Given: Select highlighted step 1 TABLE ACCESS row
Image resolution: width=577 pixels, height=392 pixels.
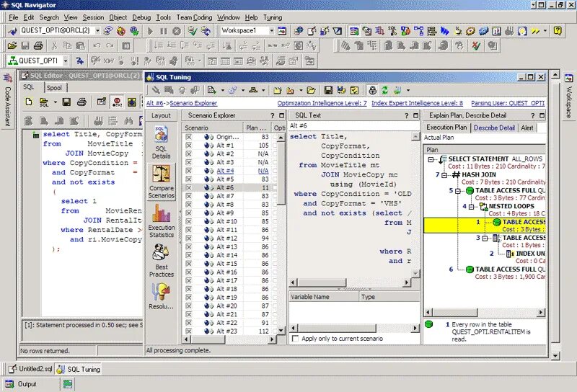Looking at the screenshot, I should click(484, 226).
